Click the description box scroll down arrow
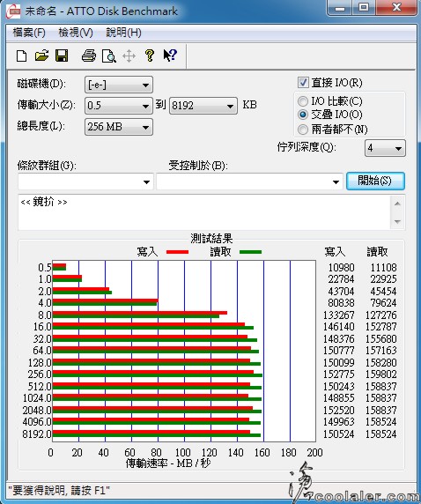 [397, 221]
